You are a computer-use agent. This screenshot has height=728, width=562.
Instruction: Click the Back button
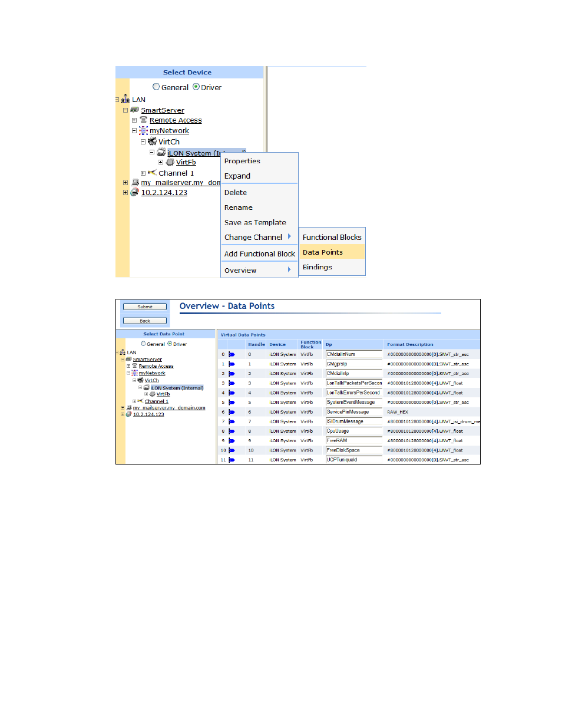(x=145, y=321)
